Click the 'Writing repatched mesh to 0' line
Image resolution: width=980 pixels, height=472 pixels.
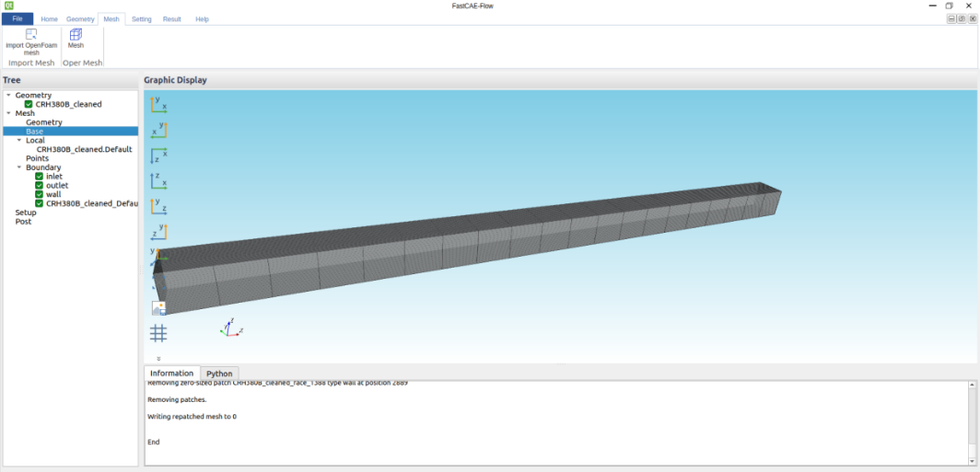point(192,417)
